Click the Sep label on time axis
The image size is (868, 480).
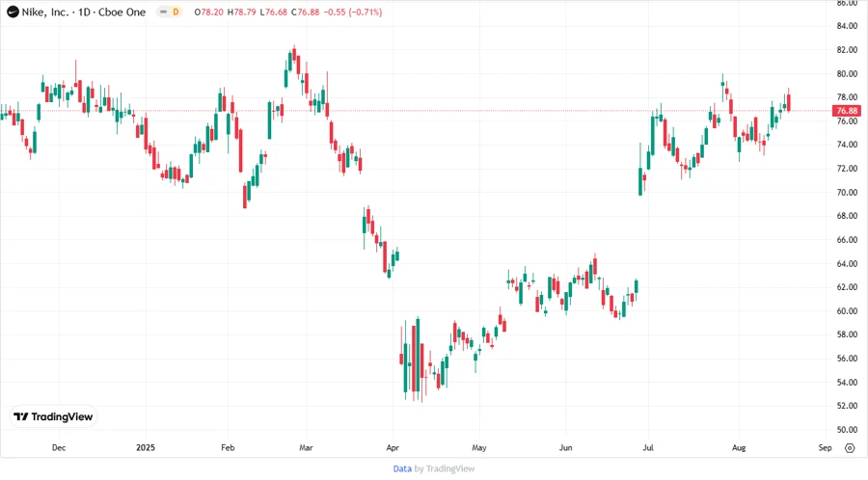[824, 448]
